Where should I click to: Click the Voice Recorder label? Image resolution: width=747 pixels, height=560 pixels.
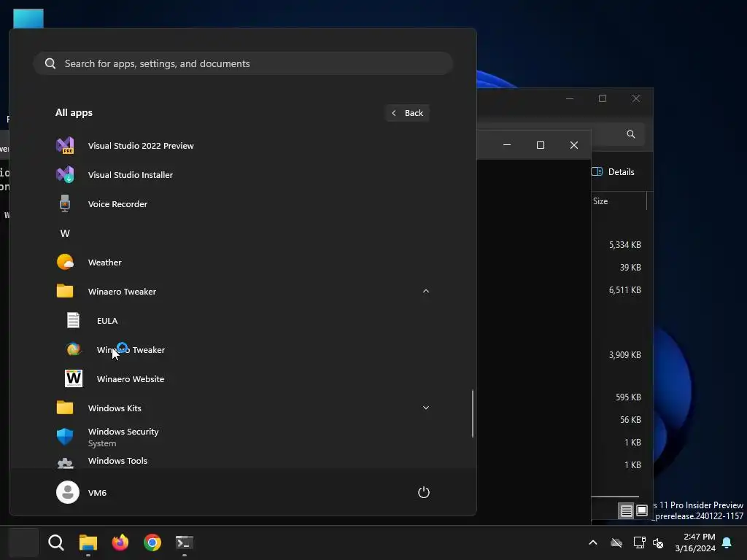[117, 204]
